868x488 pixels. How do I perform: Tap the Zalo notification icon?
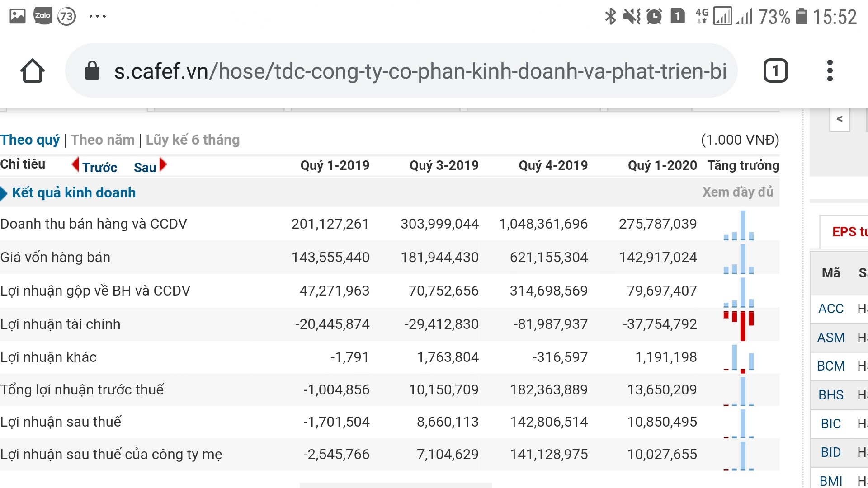click(42, 16)
